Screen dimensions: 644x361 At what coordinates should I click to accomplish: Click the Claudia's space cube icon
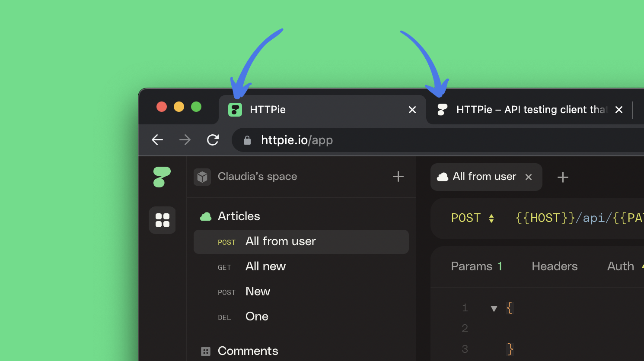(x=202, y=177)
